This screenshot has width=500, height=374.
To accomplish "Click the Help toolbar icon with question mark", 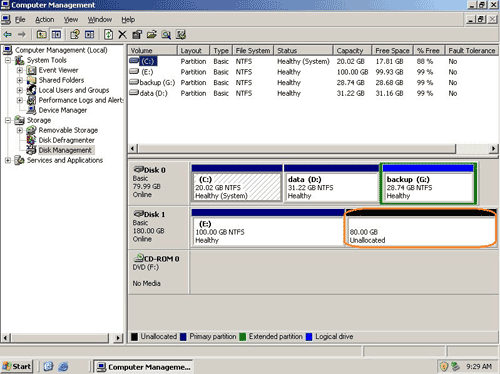I will (75, 34).
